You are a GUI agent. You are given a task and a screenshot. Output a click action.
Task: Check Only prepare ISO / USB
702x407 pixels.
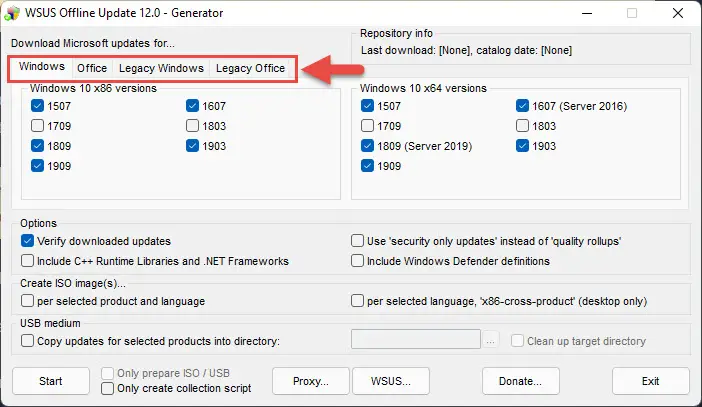pos(107,373)
